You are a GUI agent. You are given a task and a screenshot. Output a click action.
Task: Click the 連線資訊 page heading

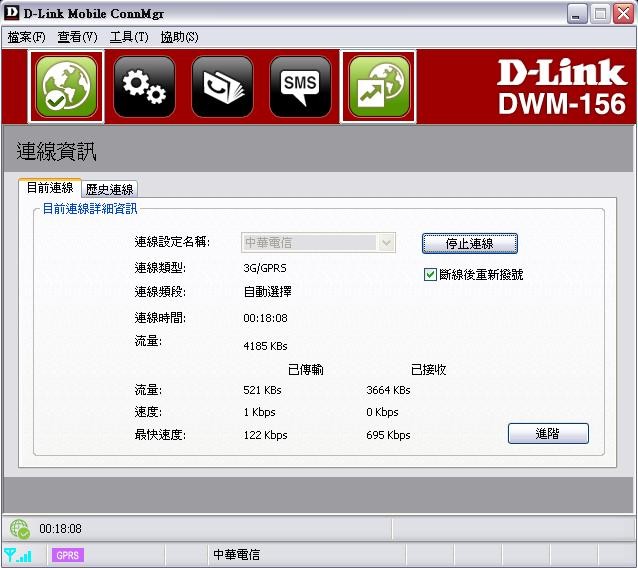[x=56, y=151]
